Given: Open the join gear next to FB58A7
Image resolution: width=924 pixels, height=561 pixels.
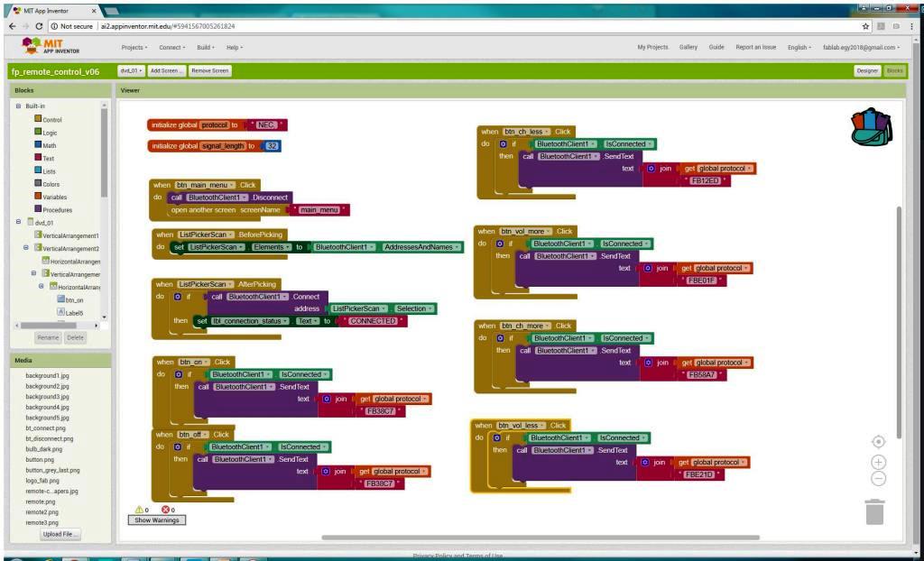Looking at the screenshot, I should 648,363.
